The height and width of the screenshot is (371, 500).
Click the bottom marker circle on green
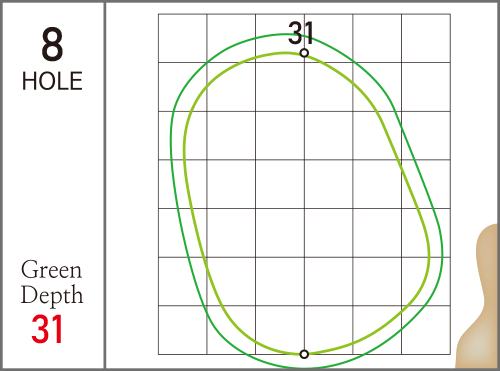point(304,354)
